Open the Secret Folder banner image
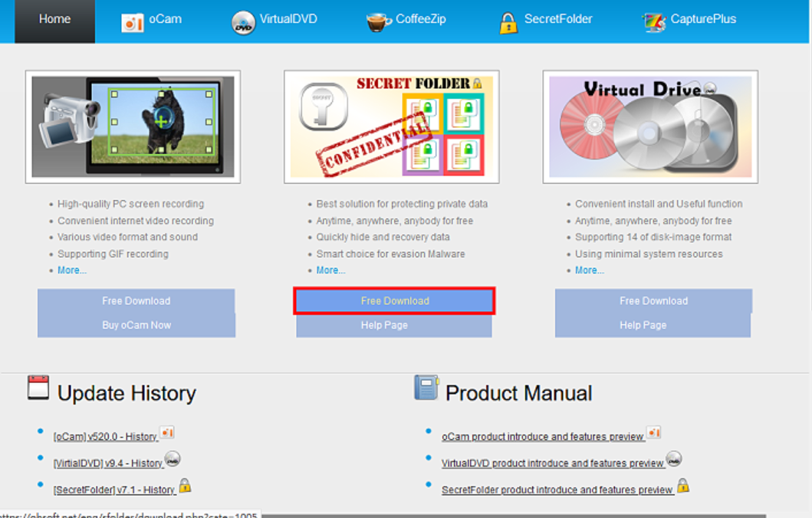Viewport: 812px width, 518px height. (x=392, y=126)
